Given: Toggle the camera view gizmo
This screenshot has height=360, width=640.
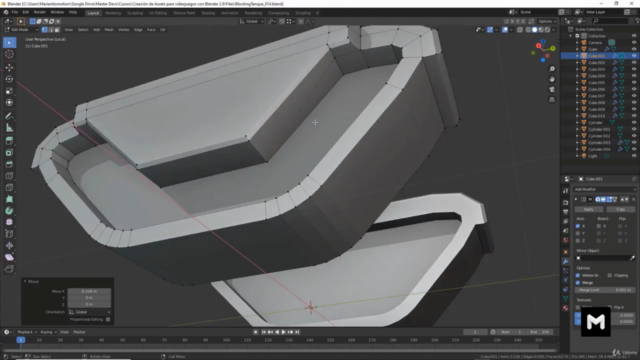Looking at the screenshot, I should (x=552, y=89).
